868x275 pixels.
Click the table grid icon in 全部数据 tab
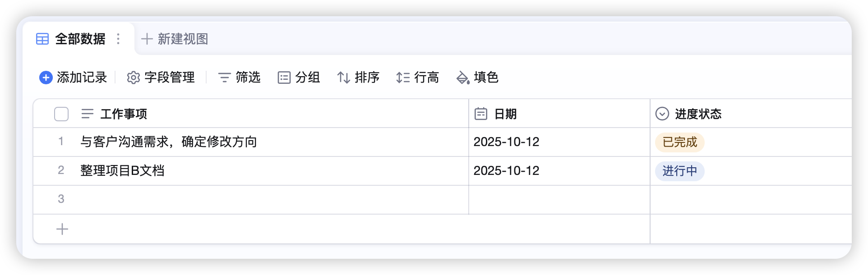[42, 39]
